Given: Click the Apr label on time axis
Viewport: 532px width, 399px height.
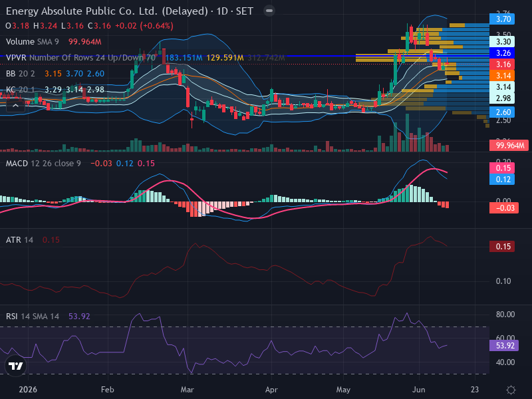Looking at the screenshot, I should pyautogui.click(x=271, y=390).
